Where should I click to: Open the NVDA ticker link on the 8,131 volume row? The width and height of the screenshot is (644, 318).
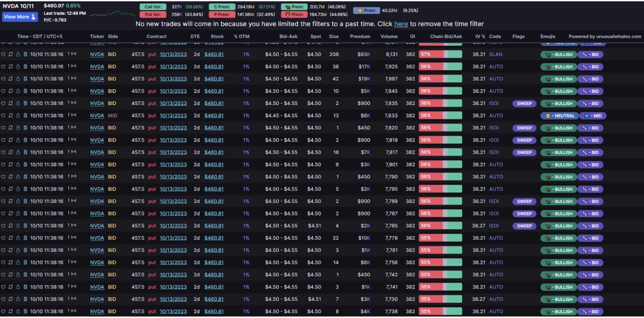tap(97, 54)
